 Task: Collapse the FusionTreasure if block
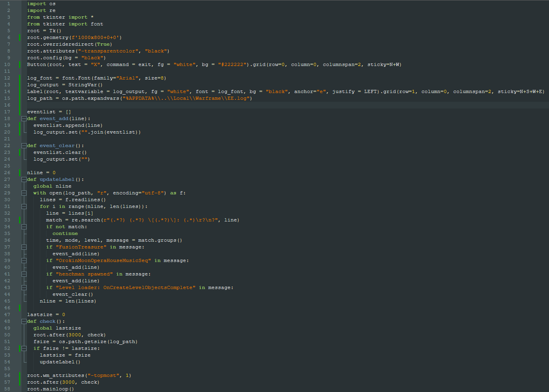(x=24, y=247)
